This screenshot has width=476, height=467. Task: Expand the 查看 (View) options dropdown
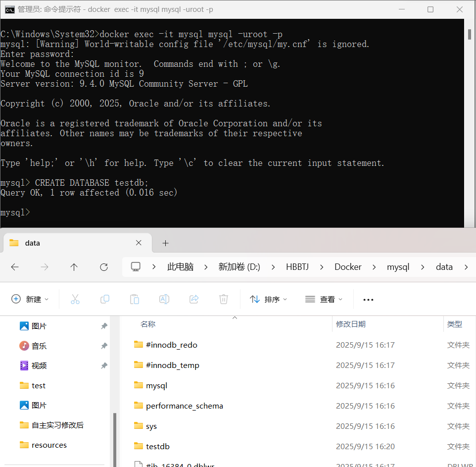pyautogui.click(x=324, y=299)
